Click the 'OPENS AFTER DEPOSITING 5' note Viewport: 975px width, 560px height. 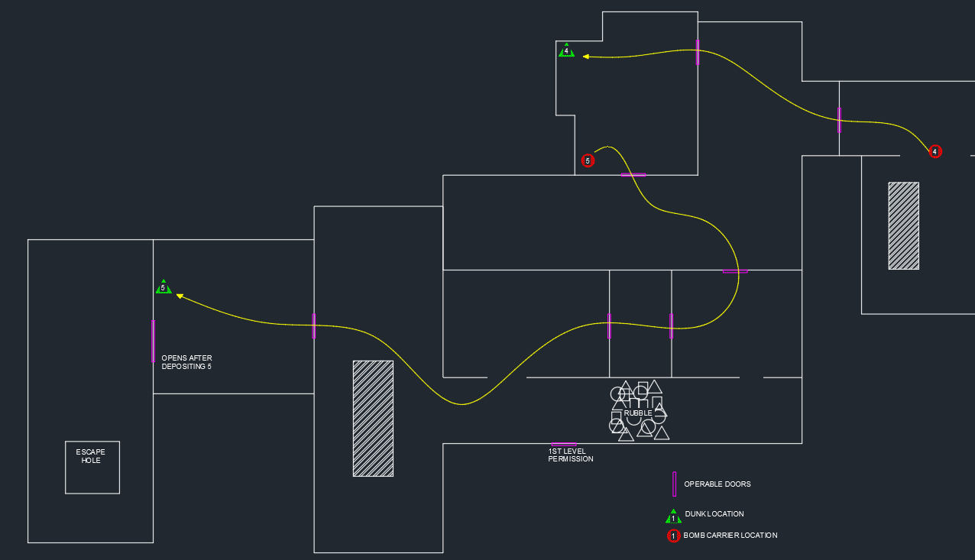tap(186, 362)
